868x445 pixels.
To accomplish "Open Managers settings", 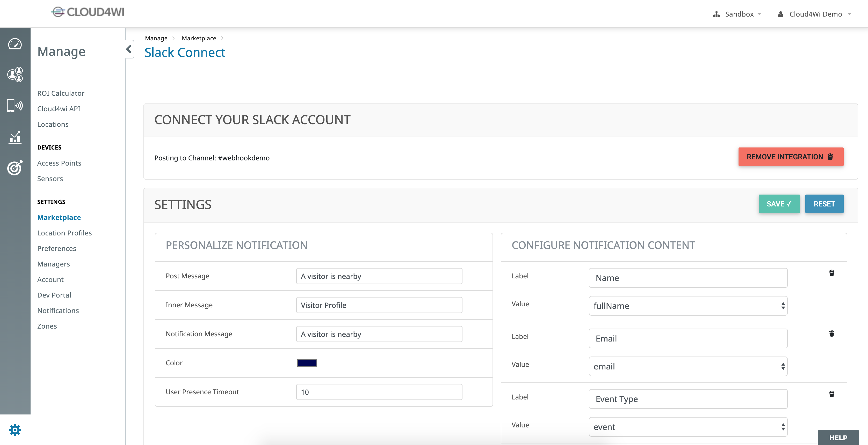I will pyautogui.click(x=54, y=264).
